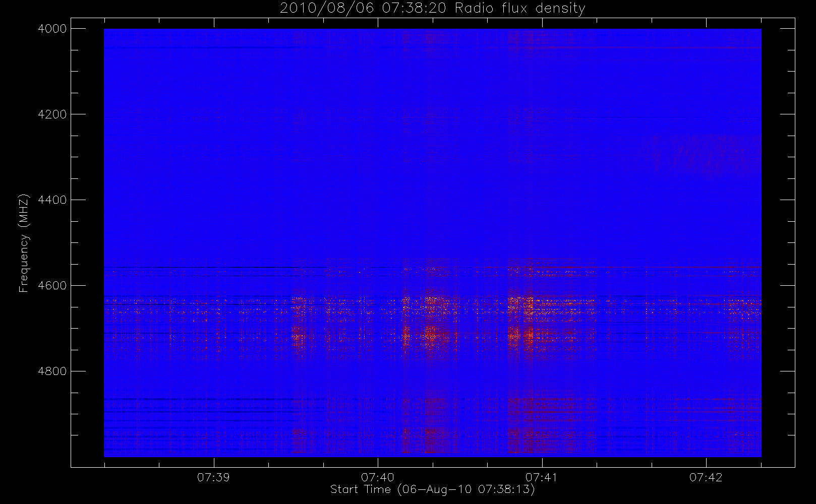
Task: Click the plot title '2010/08/06 07:38:20 Radio flux density'
Action: click(433, 9)
